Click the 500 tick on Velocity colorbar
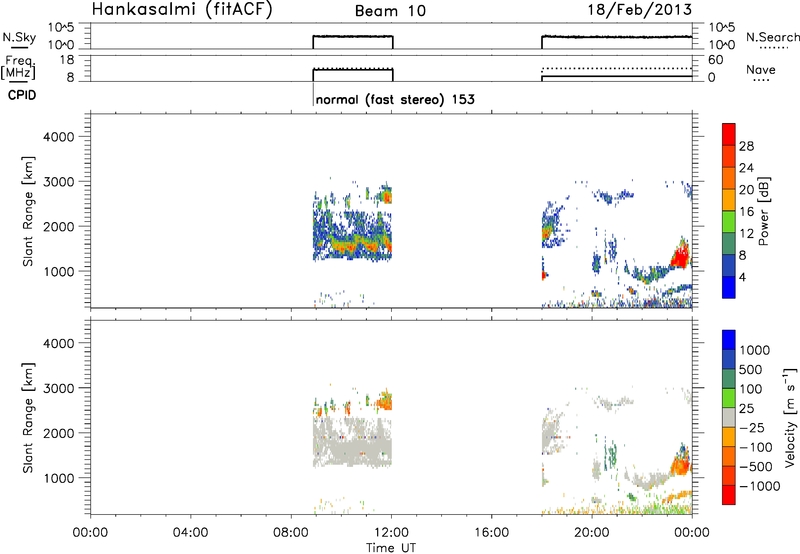Viewport: 800px width, 554px height. coord(751,369)
